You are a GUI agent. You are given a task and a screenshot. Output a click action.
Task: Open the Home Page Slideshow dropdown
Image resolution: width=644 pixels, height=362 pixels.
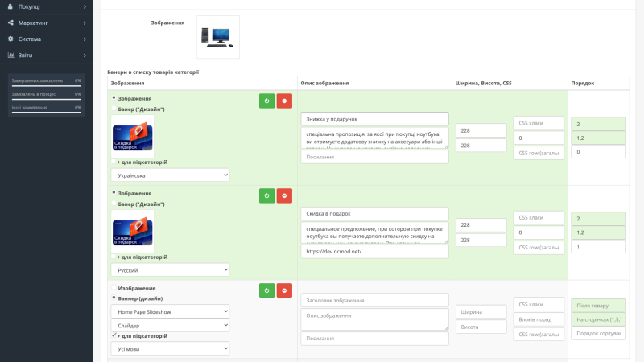[170, 311]
